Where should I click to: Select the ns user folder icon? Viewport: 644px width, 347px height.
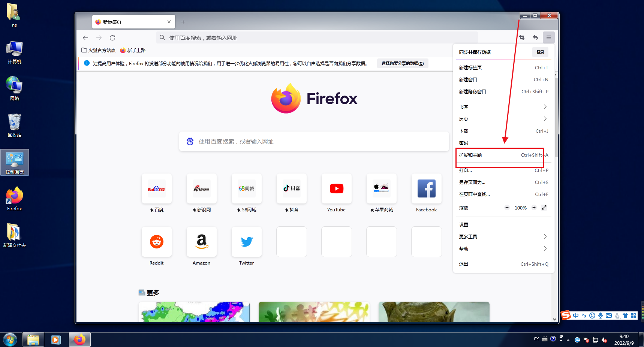point(14,15)
